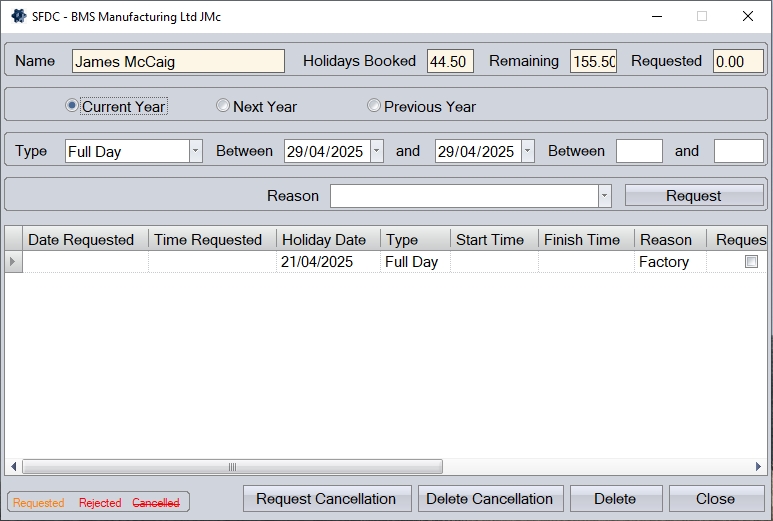Close the SFDC window with X
This screenshot has width=773, height=521.
coord(748,16)
